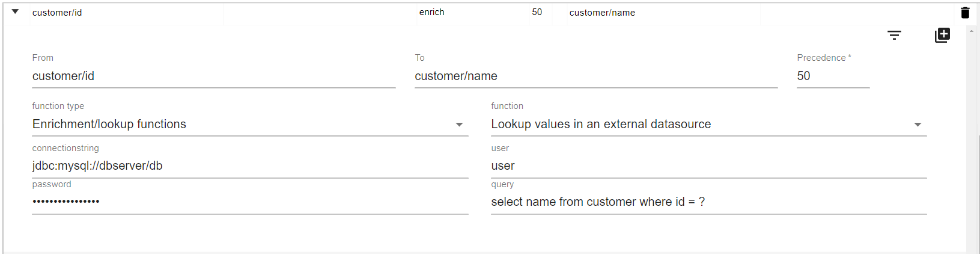
Task: Click customer/id cell in the header row
Action: coord(57,13)
